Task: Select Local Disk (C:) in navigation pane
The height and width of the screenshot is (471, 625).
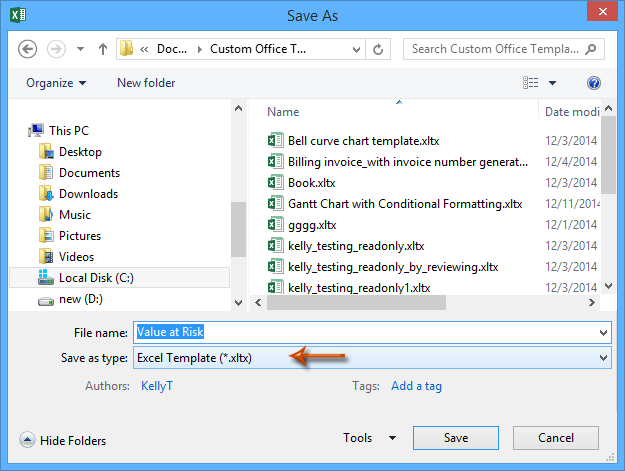Action: pyautogui.click(x=96, y=277)
